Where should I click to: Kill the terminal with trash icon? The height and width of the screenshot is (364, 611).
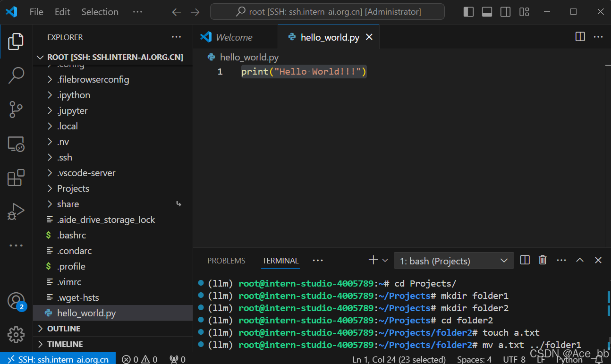pos(543,260)
